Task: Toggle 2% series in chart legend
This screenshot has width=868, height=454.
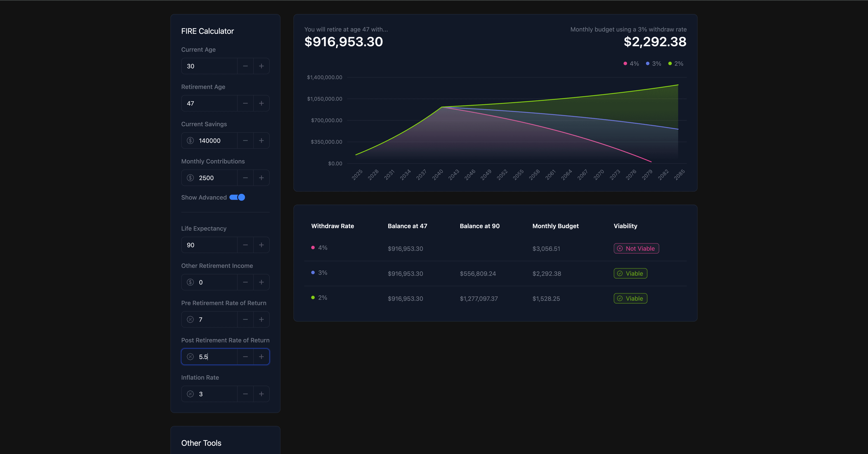Action: 676,64
